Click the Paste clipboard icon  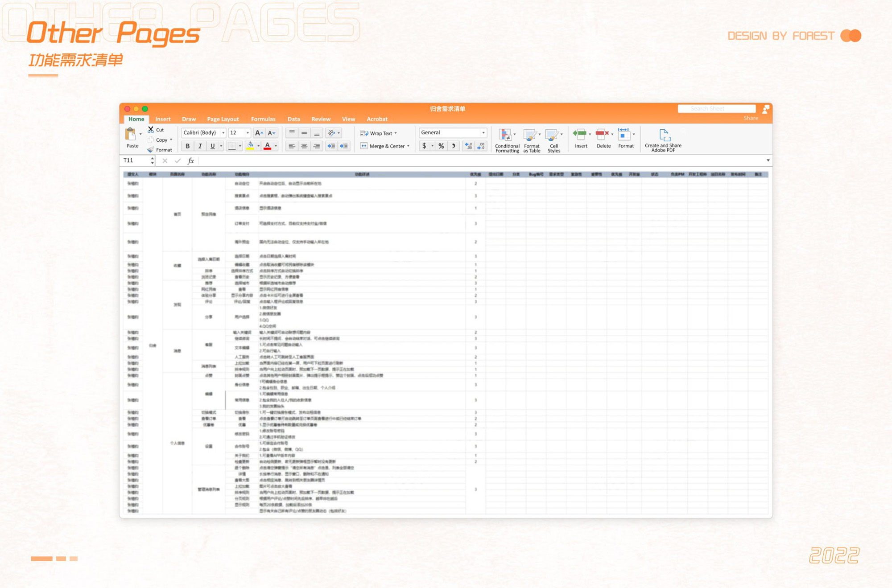point(130,134)
